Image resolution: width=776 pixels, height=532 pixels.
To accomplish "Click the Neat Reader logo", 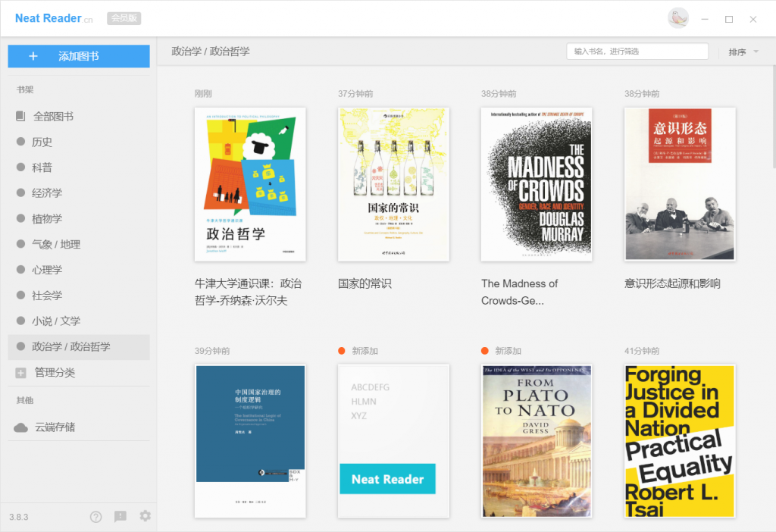I will (54, 18).
